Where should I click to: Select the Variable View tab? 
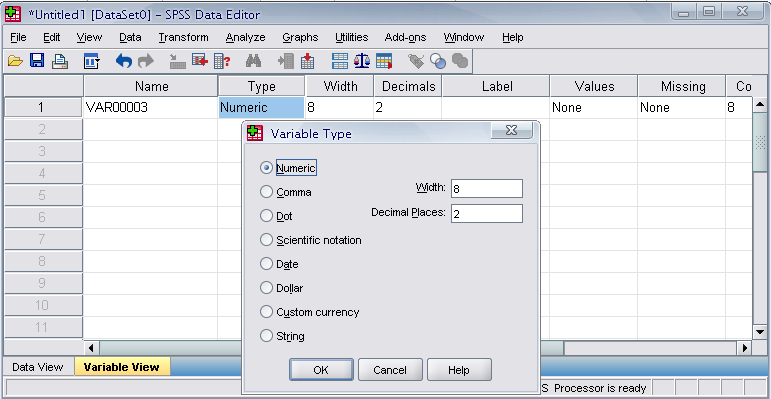click(121, 367)
